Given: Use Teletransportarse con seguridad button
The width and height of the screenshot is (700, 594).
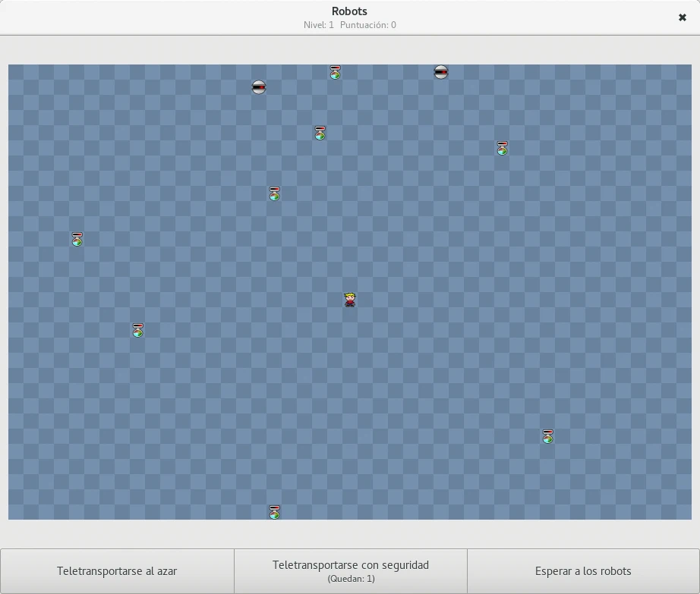Looking at the screenshot, I should tap(350, 570).
